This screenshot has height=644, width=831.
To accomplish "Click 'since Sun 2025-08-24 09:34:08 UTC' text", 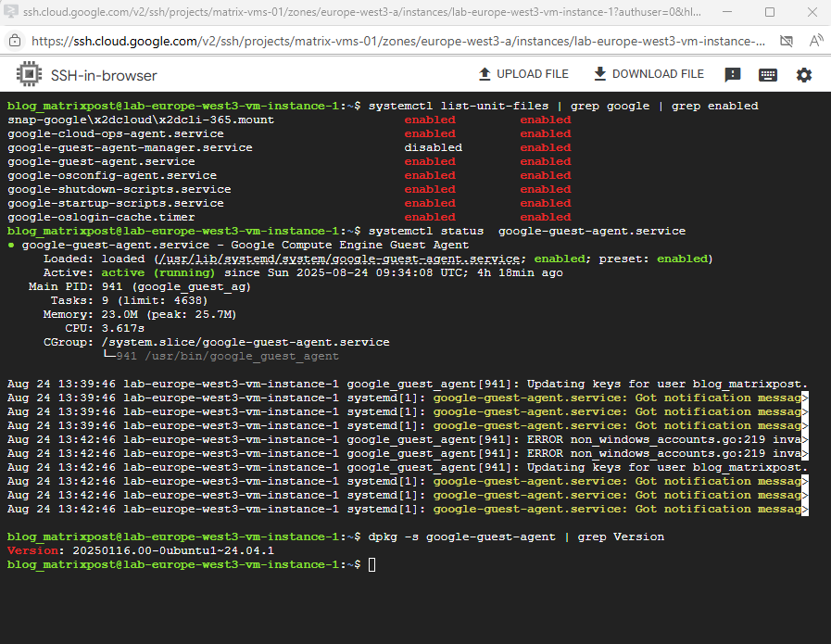I will click(346, 272).
